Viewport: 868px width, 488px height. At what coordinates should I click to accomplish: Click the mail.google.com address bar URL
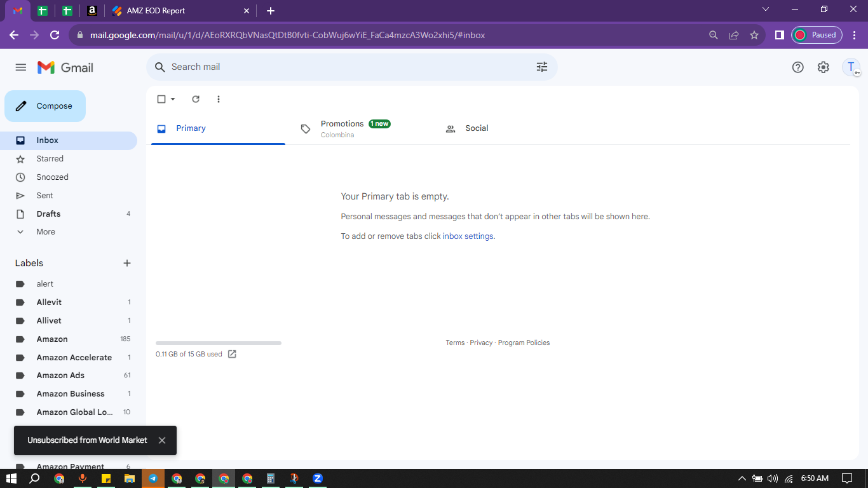(287, 35)
